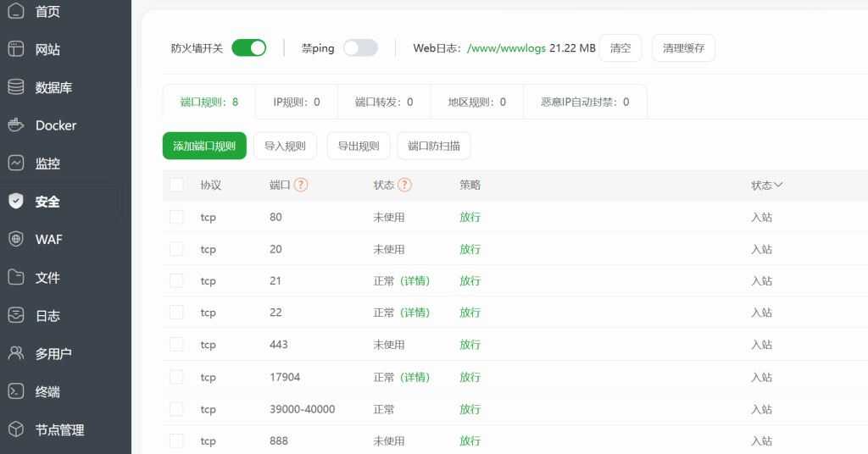Click the help icon beside 状态 header

click(x=404, y=185)
